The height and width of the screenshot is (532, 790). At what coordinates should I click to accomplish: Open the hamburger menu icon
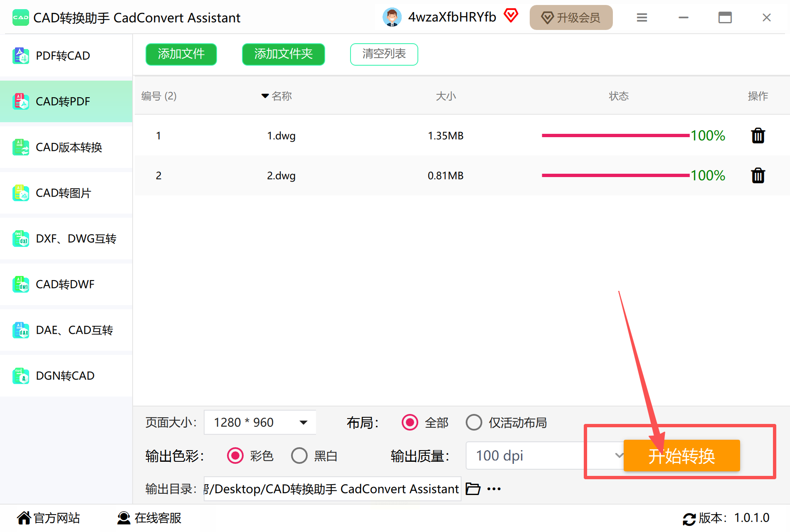click(642, 17)
